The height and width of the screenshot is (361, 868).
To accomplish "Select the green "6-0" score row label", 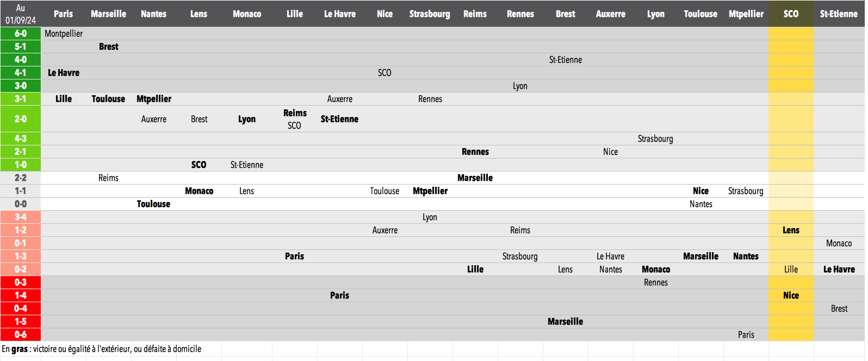I will pos(21,34).
